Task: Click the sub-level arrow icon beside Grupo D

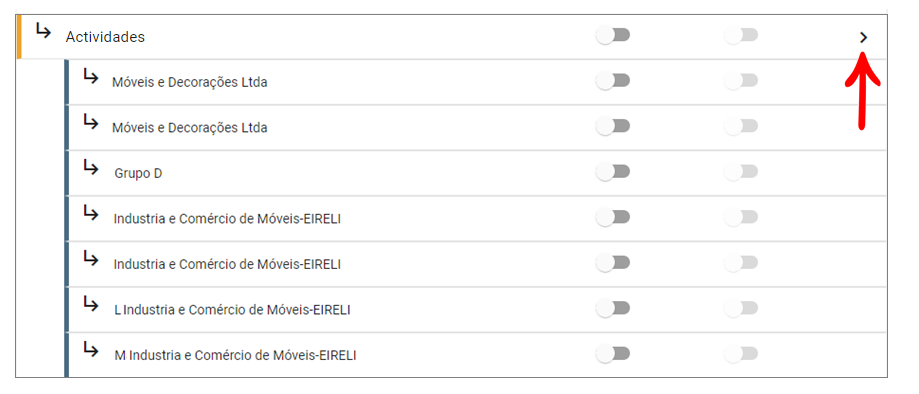Action: (90, 167)
